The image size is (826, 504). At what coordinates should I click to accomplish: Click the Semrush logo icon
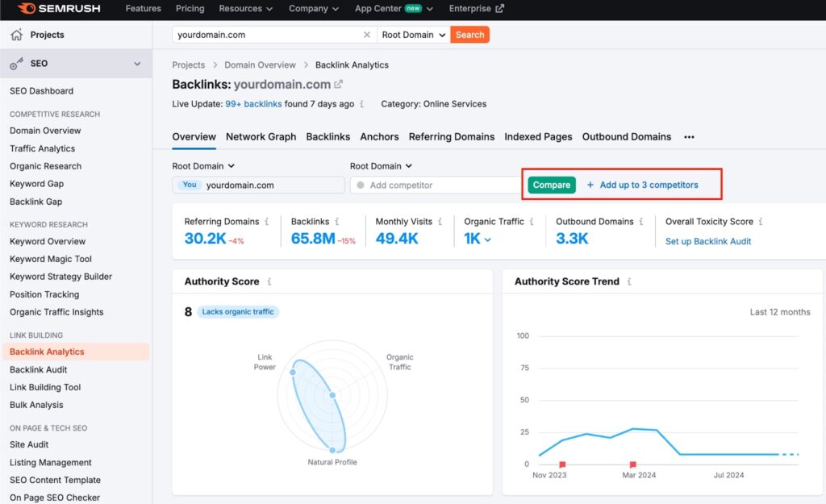click(x=25, y=9)
